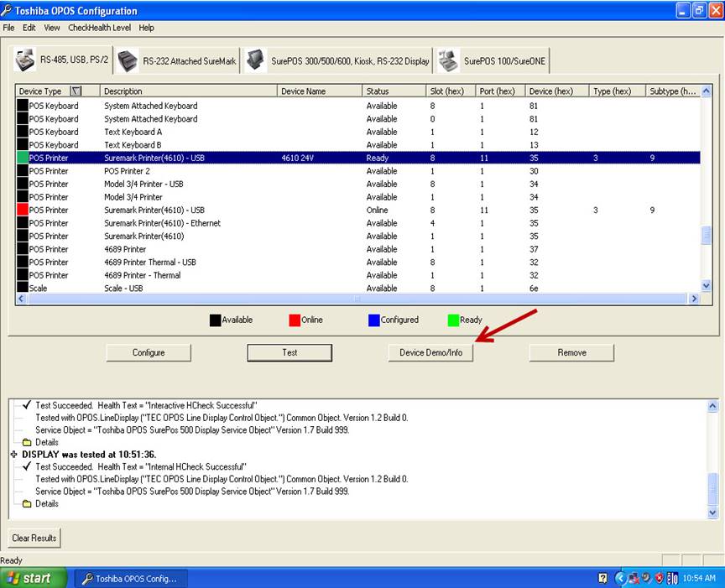Click the SurePOS 100/SureONE register icon
The width and height of the screenshot is (725, 588).
pos(448,60)
